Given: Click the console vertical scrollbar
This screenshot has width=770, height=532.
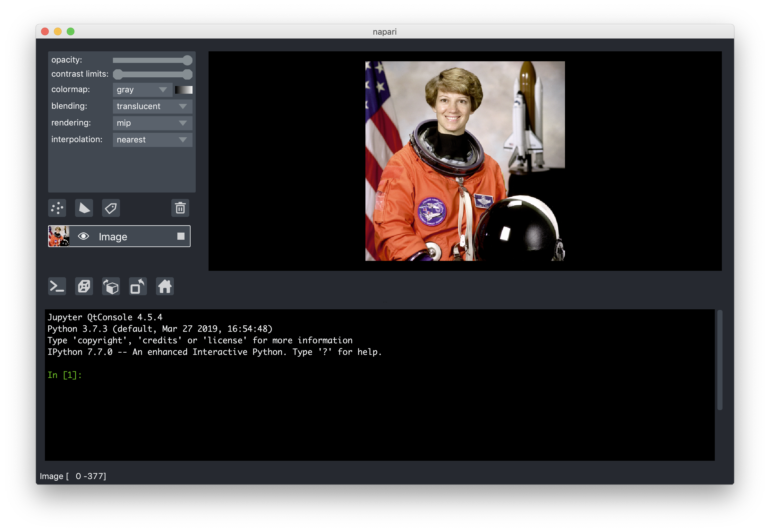Looking at the screenshot, I should (x=720, y=360).
